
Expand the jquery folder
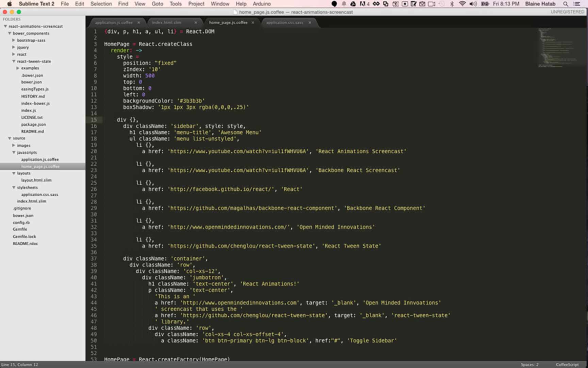click(x=14, y=47)
